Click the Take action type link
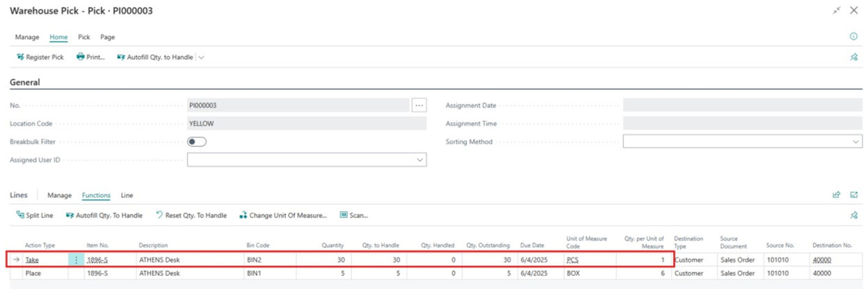This screenshot has width=868, height=289. tap(32, 260)
